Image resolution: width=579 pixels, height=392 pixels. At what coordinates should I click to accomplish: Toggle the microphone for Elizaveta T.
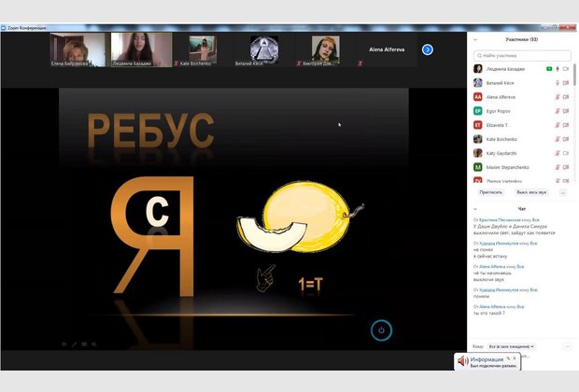click(x=558, y=124)
